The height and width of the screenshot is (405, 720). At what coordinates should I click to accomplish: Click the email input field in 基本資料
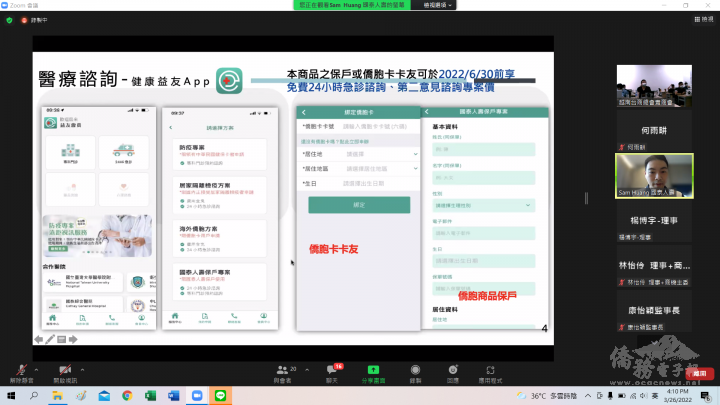(484, 233)
